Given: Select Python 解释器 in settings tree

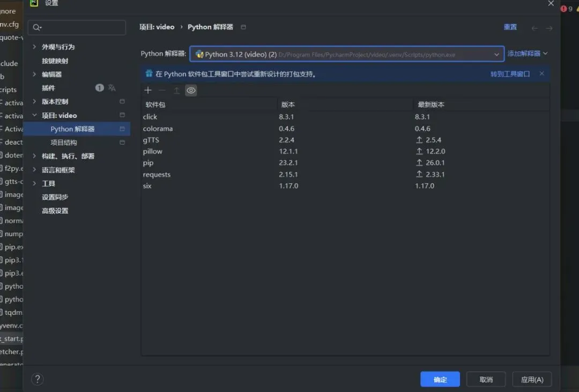Looking at the screenshot, I should point(77,129).
